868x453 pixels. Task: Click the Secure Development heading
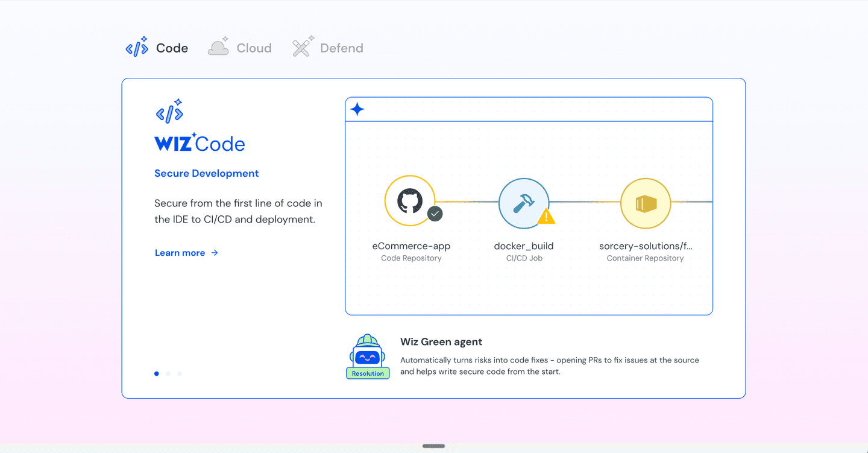pyautogui.click(x=207, y=173)
